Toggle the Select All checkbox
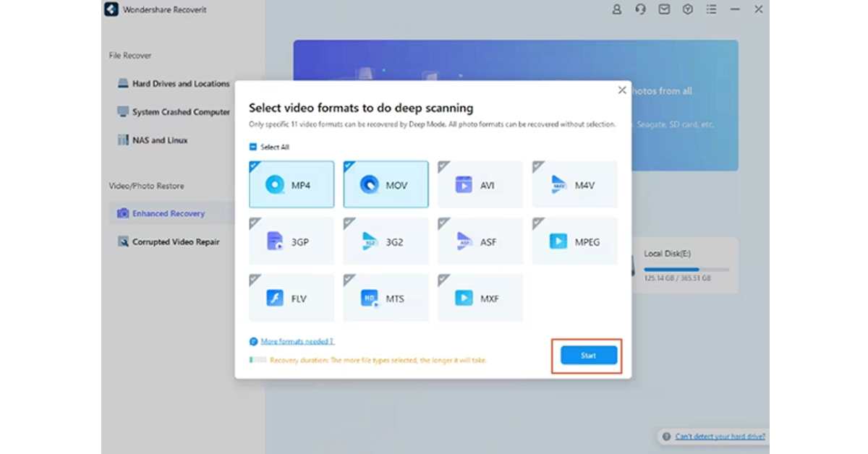Screen dimensions: 868x454 253,147
